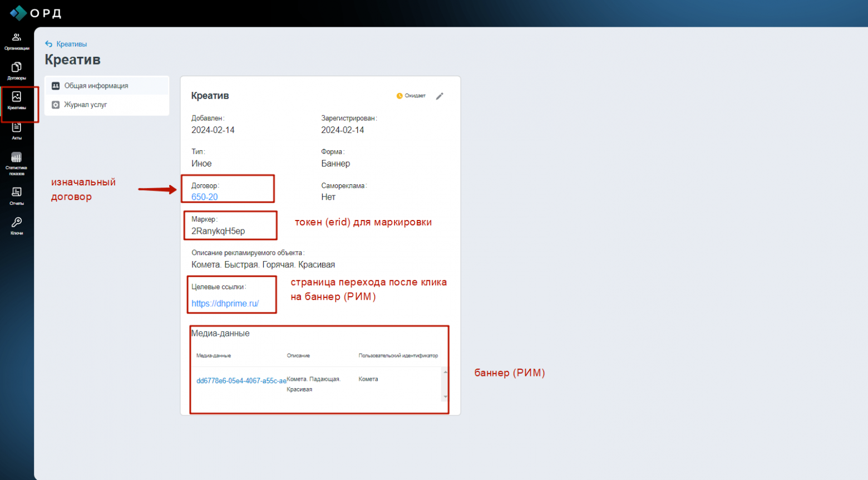
Task: Open Статистика показов in sidebar
Action: (17, 164)
